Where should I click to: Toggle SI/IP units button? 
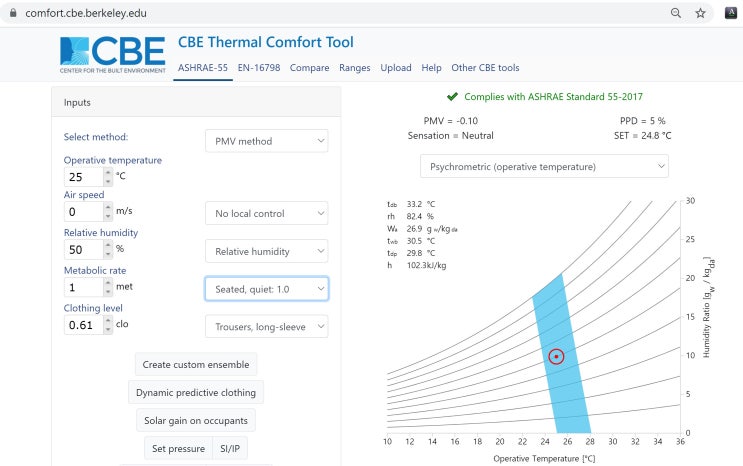(x=229, y=448)
